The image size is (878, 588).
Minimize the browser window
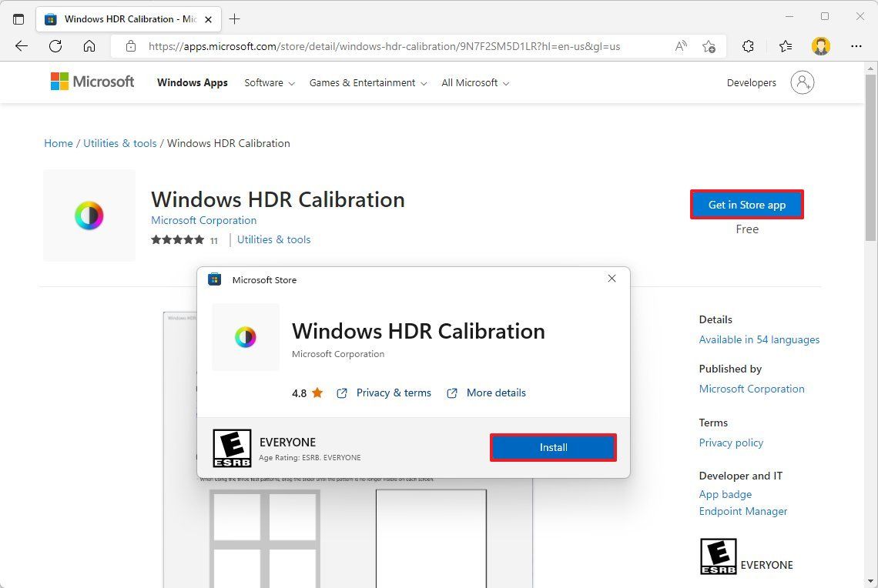(x=789, y=17)
